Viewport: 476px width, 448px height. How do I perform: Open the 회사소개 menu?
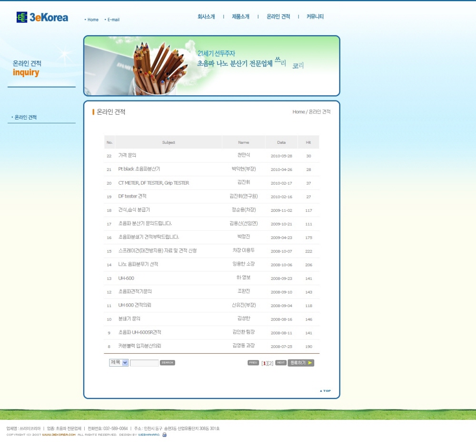[x=206, y=17]
